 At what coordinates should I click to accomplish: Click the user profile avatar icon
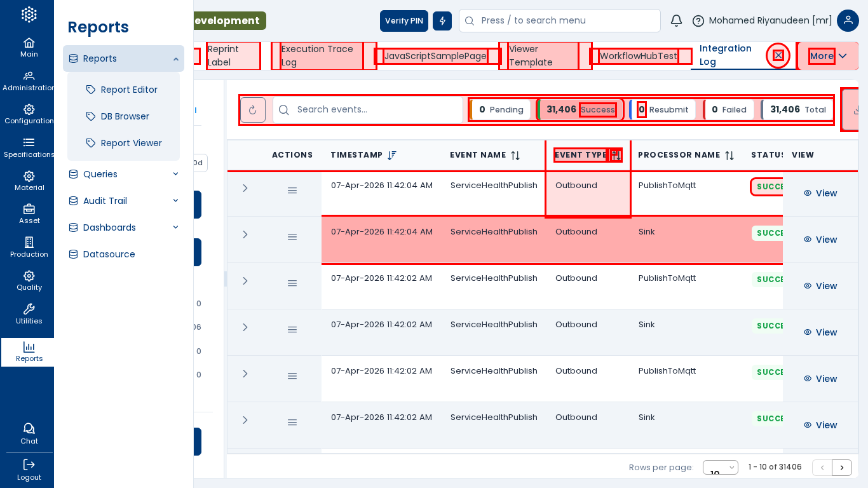pyautogui.click(x=848, y=21)
